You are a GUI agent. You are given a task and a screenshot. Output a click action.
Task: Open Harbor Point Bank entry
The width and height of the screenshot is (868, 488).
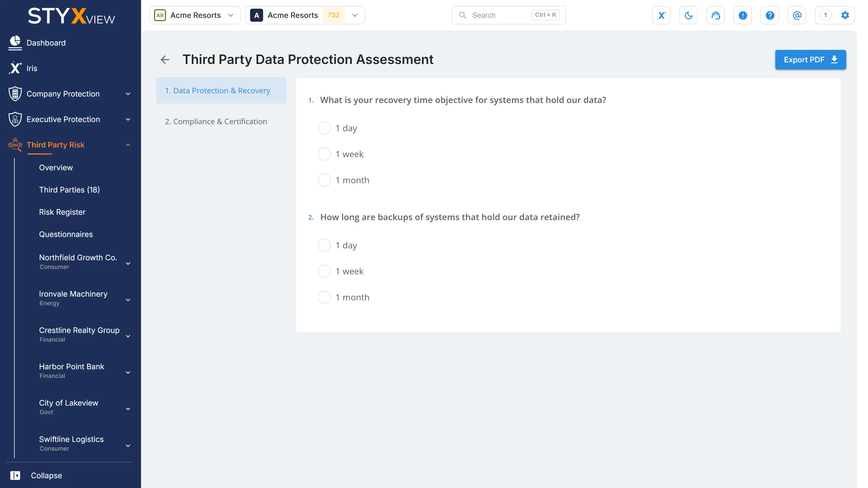coord(72,371)
